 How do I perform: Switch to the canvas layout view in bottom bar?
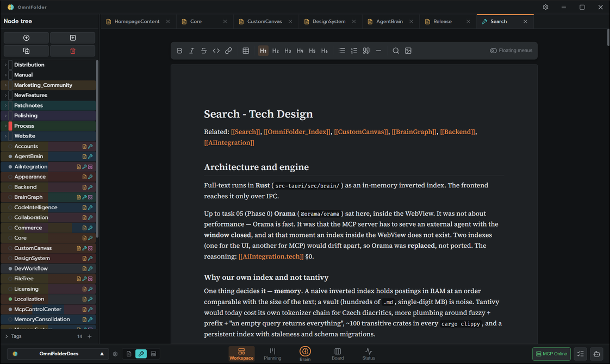click(154, 354)
